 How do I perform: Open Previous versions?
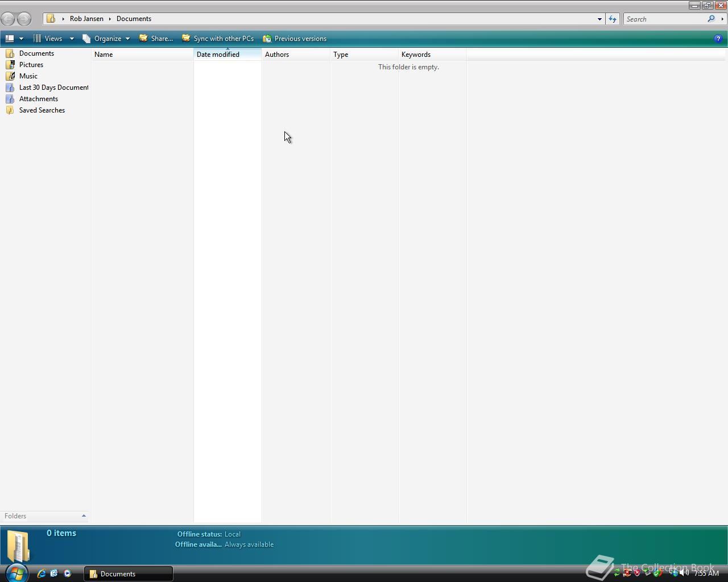click(295, 39)
